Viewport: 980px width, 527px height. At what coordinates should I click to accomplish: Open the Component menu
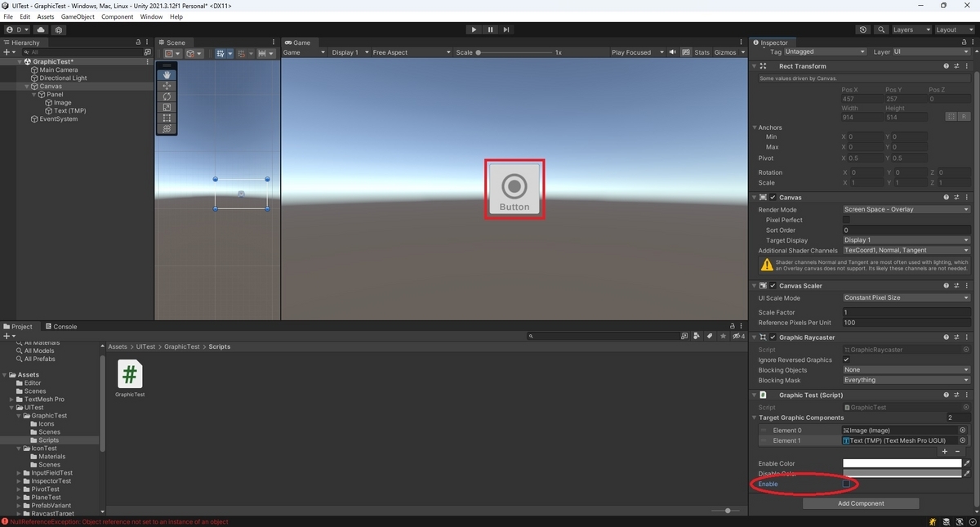(x=117, y=16)
